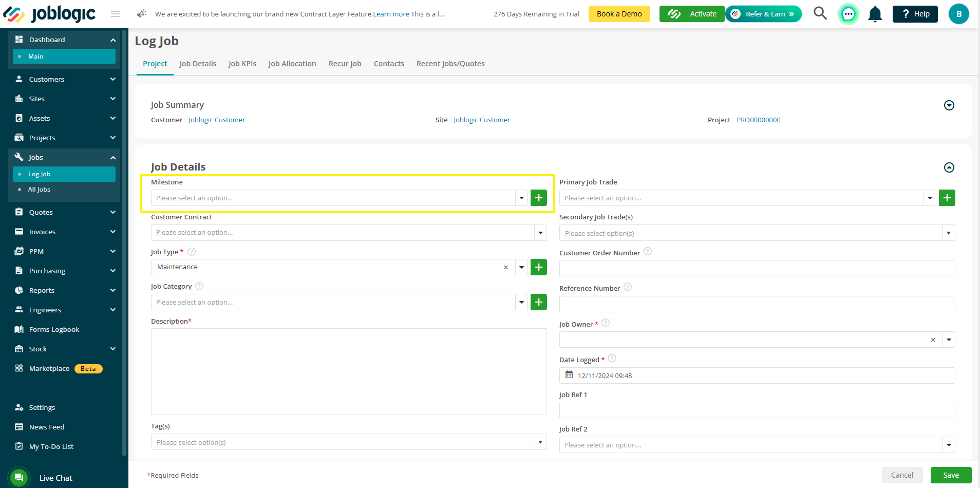
Task: Add a new Primary Job Trade
Action: tap(947, 198)
